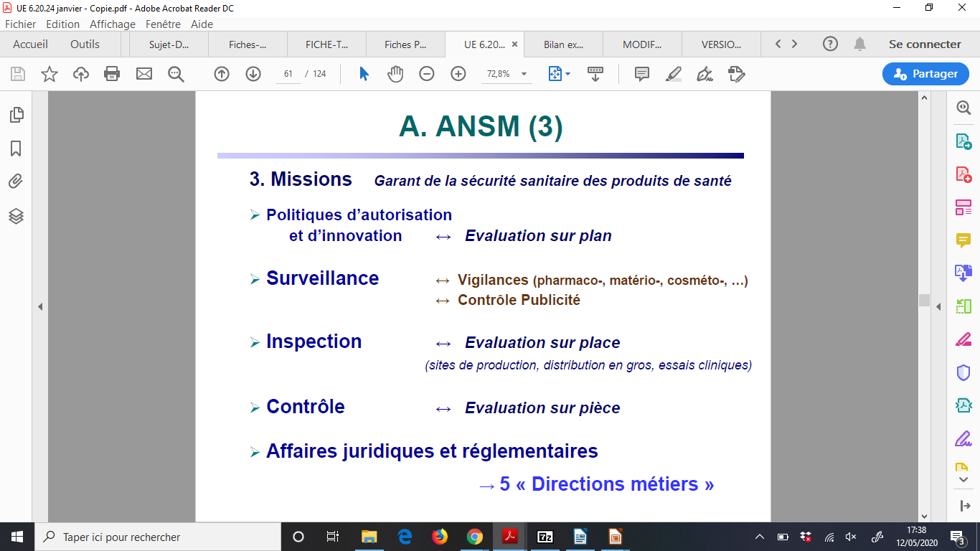Viewport: 980px width, 551px height.
Task: Star this file as favorite
Action: click(x=50, y=74)
